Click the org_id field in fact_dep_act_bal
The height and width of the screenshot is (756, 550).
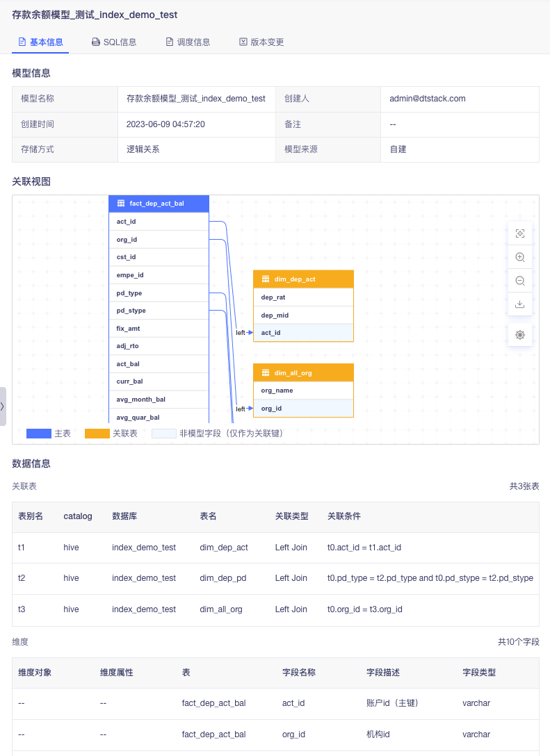159,239
